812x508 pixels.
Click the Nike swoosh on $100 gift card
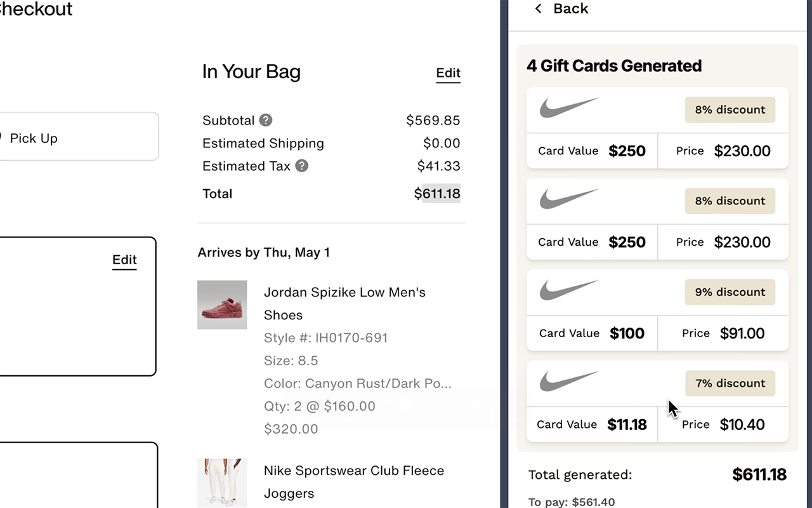tap(569, 290)
